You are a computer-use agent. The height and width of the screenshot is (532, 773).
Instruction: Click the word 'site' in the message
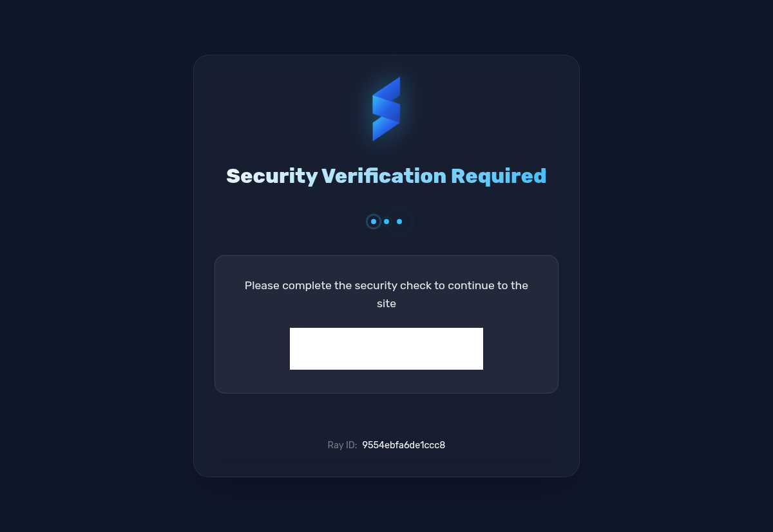(x=386, y=304)
